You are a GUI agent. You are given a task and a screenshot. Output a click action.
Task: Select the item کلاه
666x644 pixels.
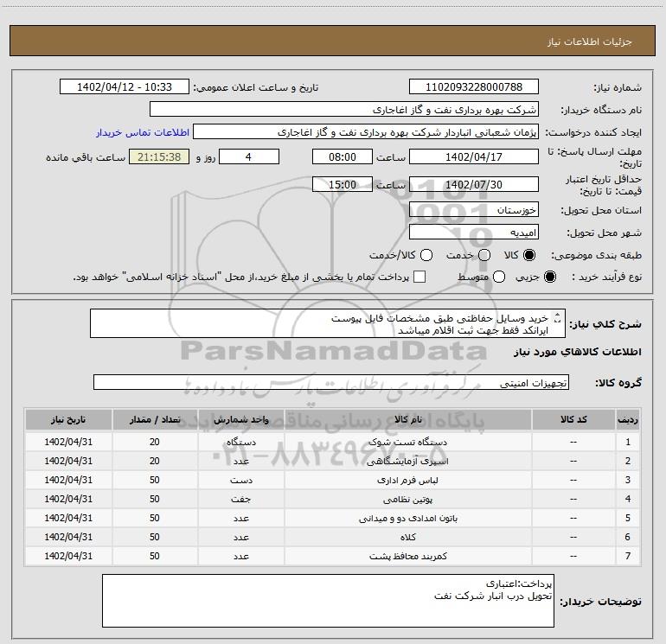point(407,537)
